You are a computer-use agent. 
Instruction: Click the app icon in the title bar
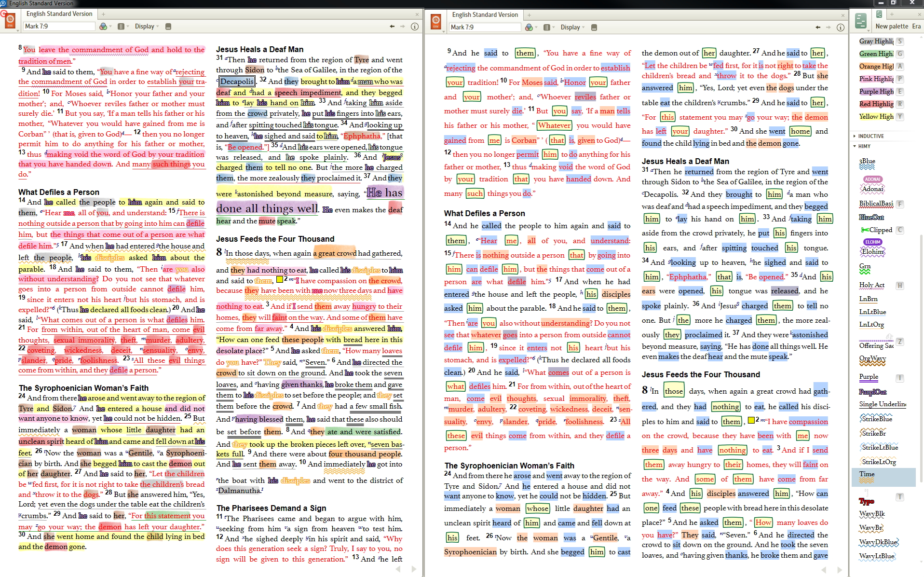(4, 3)
